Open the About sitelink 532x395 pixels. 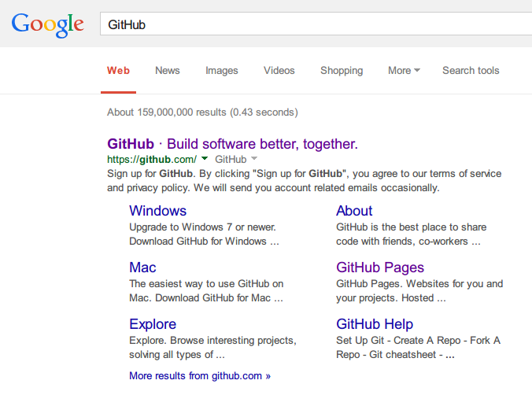click(x=354, y=211)
